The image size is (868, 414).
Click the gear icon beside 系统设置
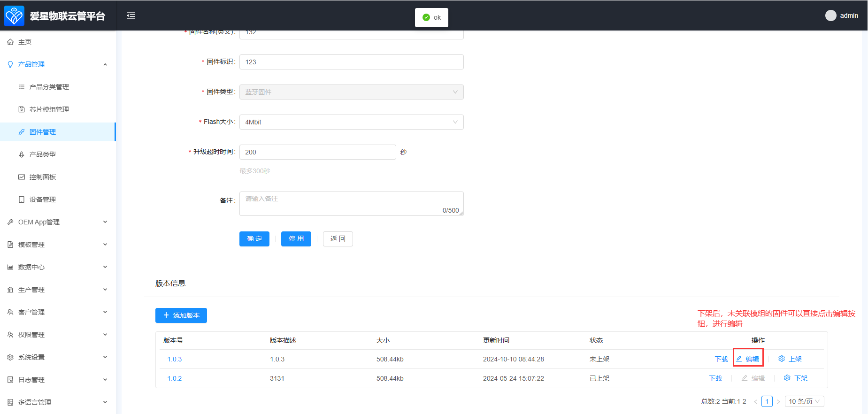tap(10, 357)
